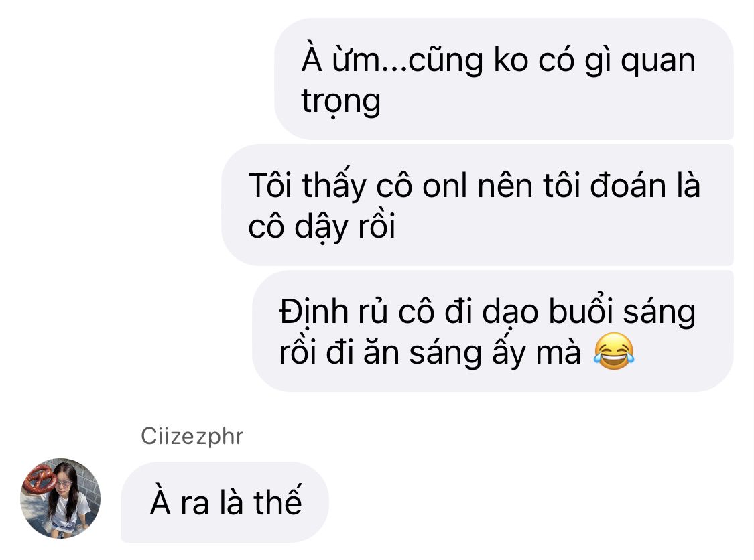
Task: Tap the laughing-crying emoji in the message
Action: 613,352
